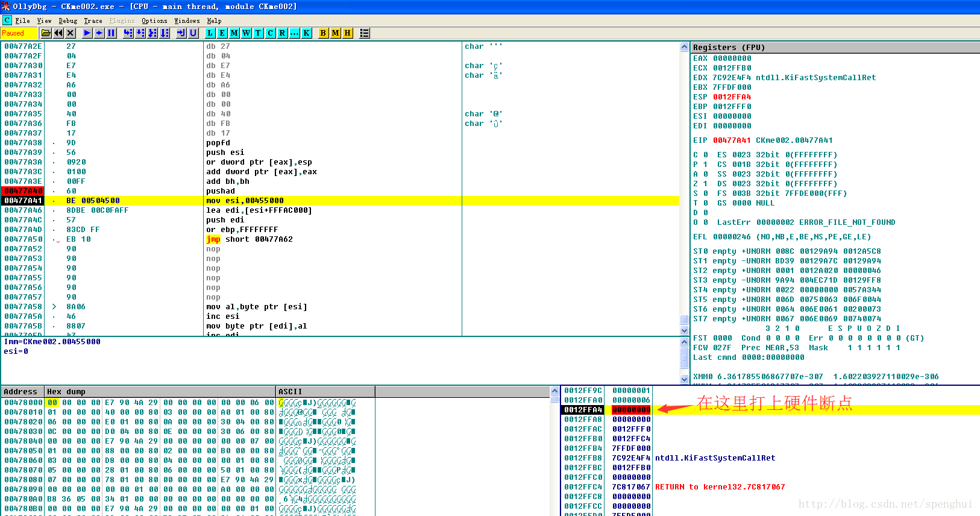Step into using the toolbar icon
This screenshot has height=516, width=980.
click(128, 33)
